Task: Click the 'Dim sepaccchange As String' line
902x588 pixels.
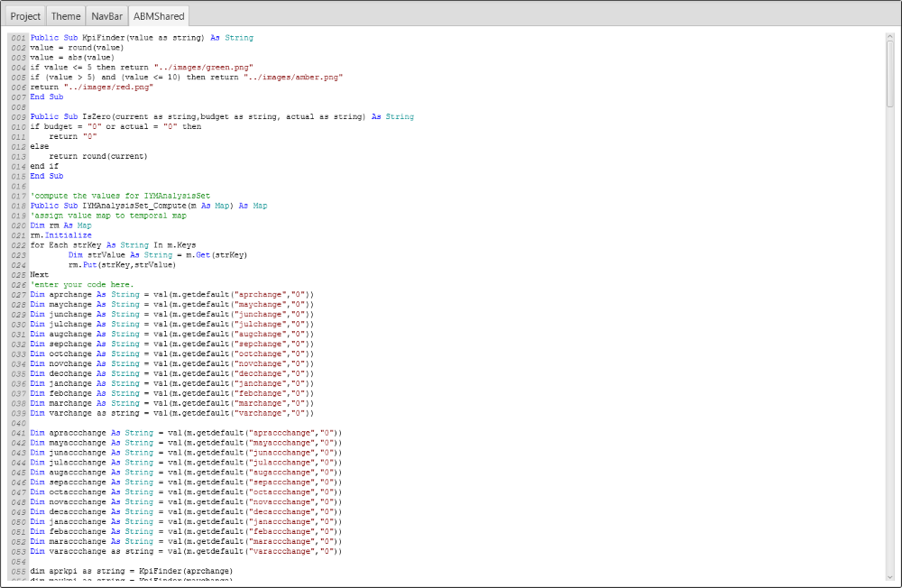Action: click(x=186, y=482)
